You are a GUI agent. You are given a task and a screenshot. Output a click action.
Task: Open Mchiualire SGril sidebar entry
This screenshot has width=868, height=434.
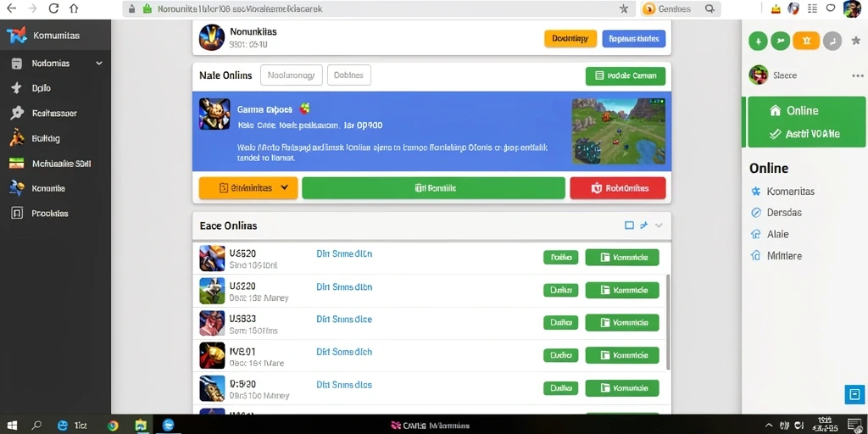(x=55, y=164)
